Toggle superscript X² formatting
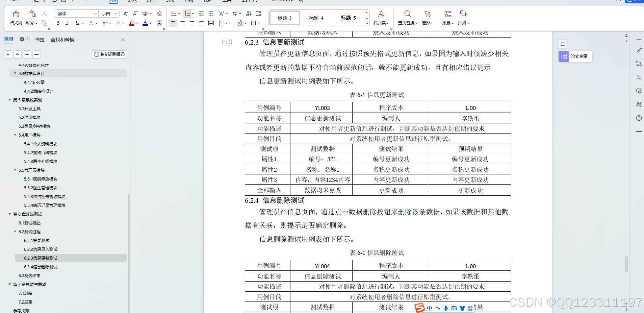The image size is (644, 313). 105,23
